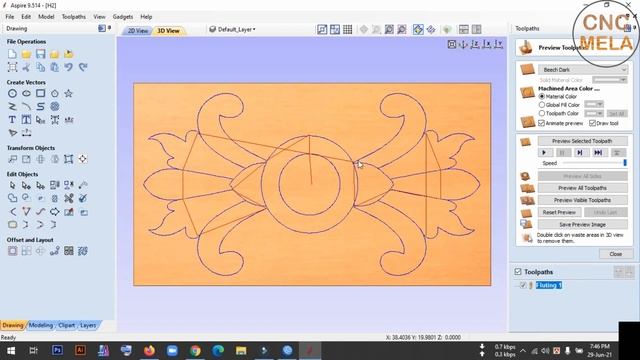Uncheck the Fluting 1 toolpath visibility
The image size is (640, 360).
523,285
